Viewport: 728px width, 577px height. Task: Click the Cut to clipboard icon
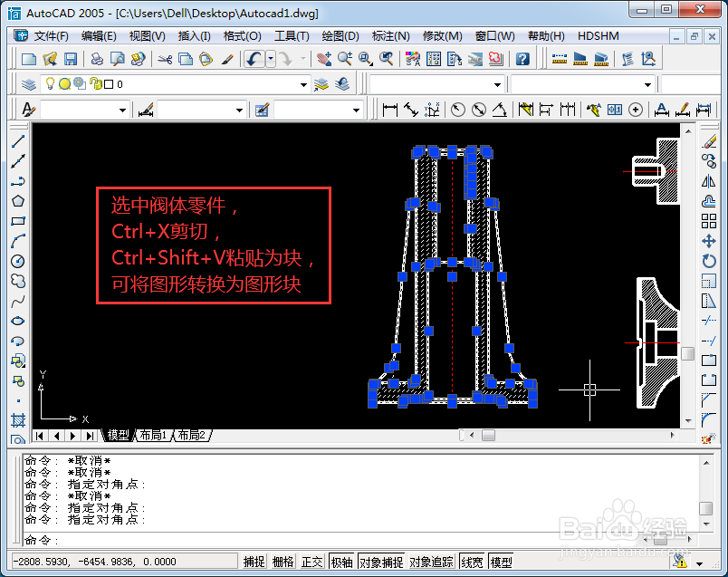pos(165,59)
